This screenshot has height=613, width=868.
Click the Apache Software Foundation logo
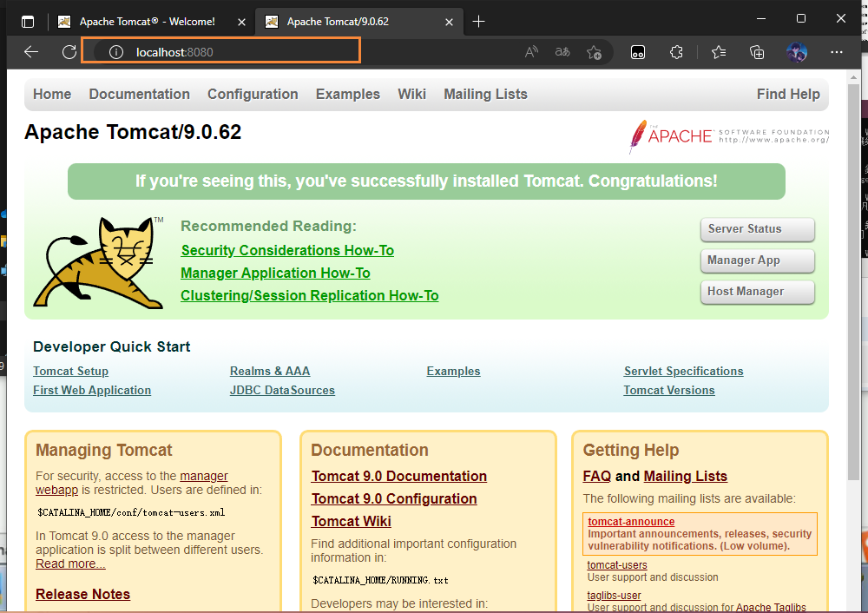(x=728, y=136)
